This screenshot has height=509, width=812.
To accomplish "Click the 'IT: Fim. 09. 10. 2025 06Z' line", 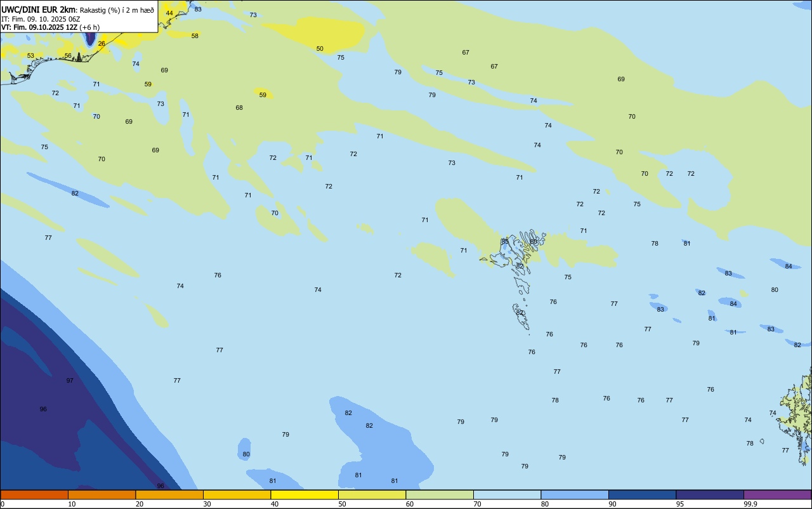I will click(41, 19).
